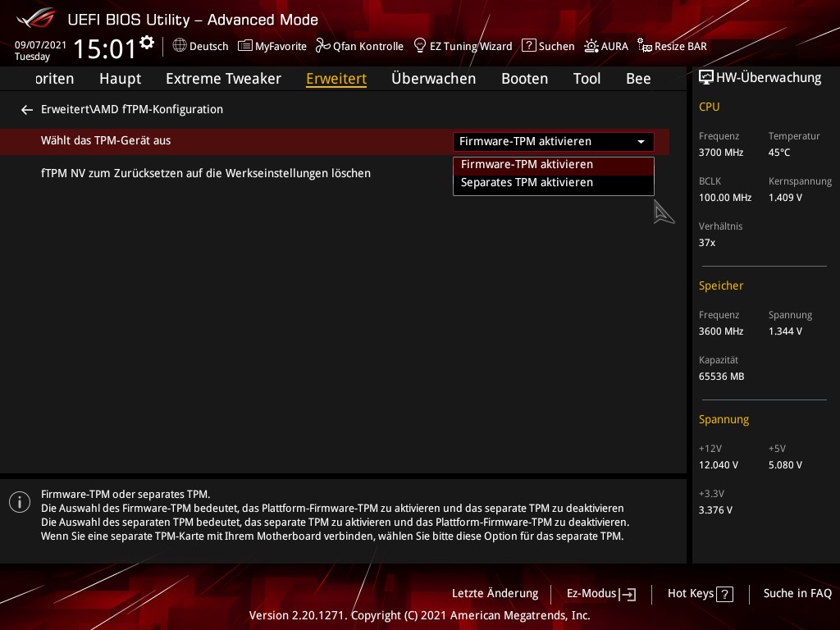Switch to Extreme Tweaker tab
The image size is (840, 630).
click(x=223, y=79)
